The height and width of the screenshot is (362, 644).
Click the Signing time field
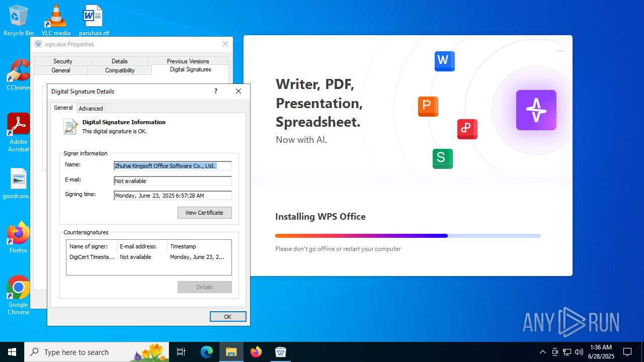click(x=173, y=196)
